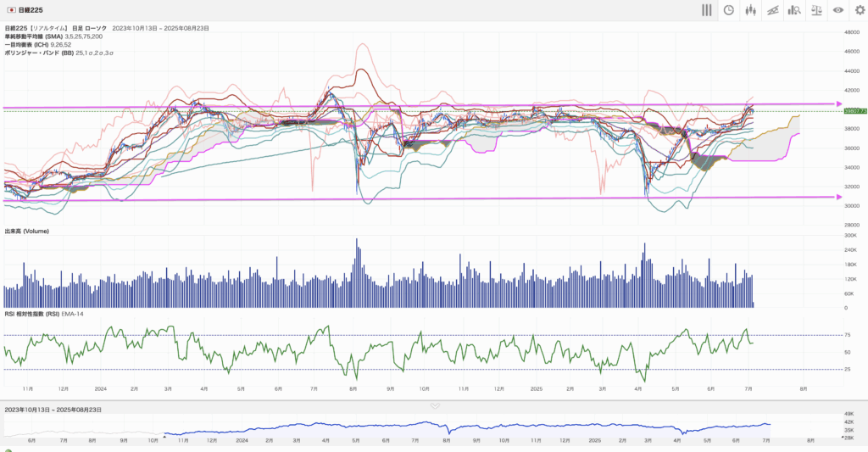Open the trend line drawing tool

click(x=772, y=10)
